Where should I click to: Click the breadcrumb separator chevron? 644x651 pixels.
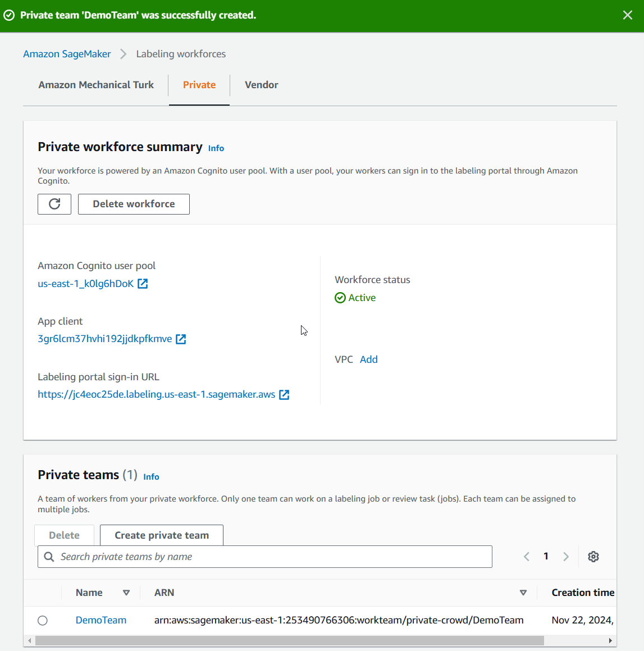[123, 54]
